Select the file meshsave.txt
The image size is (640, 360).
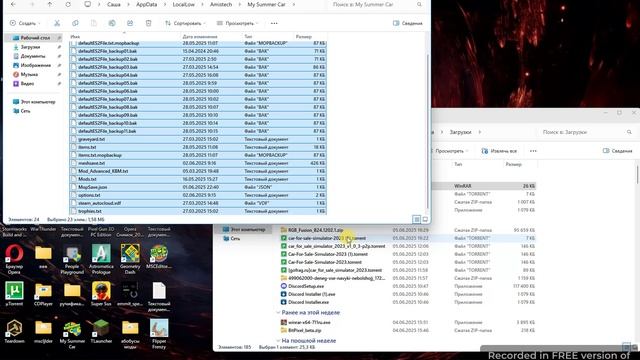(x=198, y=163)
